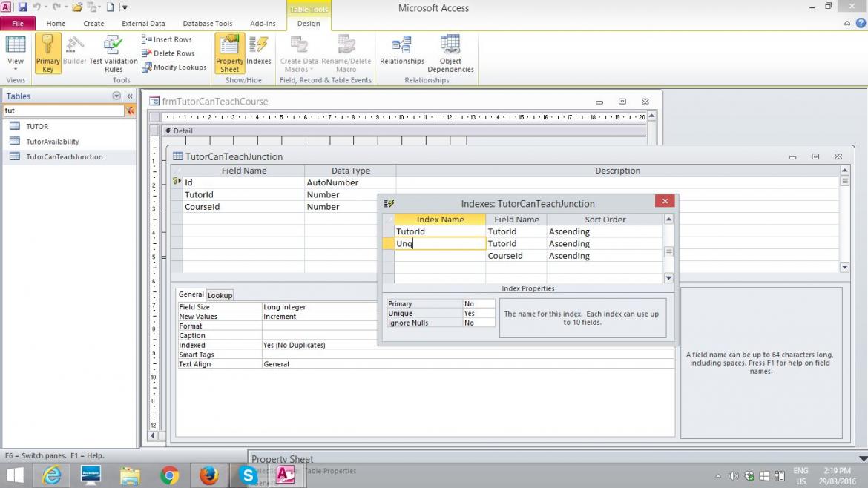868x488 pixels.
Task: Click the Description column header in table design
Action: pyautogui.click(x=617, y=171)
